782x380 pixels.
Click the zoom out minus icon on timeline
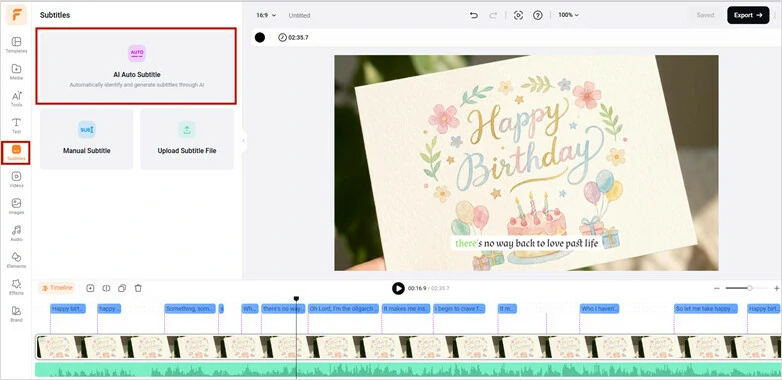[x=717, y=288]
